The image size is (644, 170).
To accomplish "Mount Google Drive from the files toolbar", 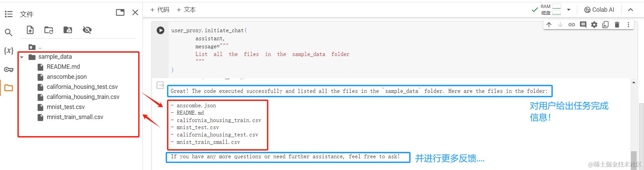I will click(68, 30).
